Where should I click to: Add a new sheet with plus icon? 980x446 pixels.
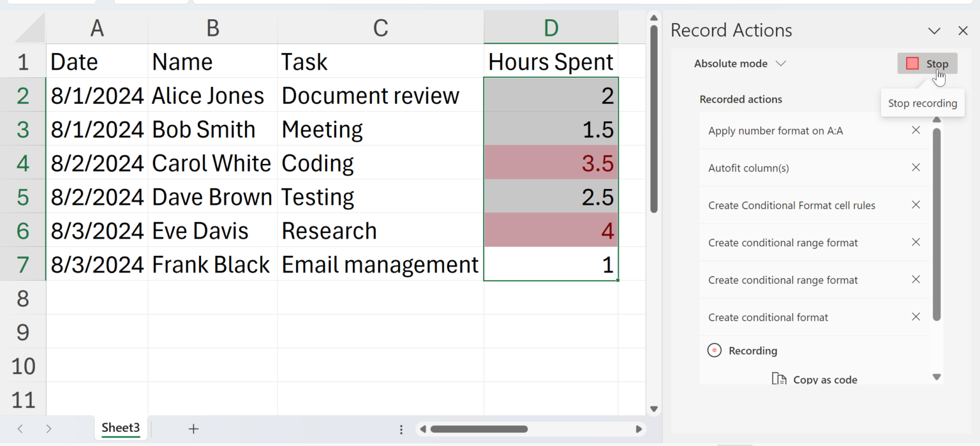193,429
